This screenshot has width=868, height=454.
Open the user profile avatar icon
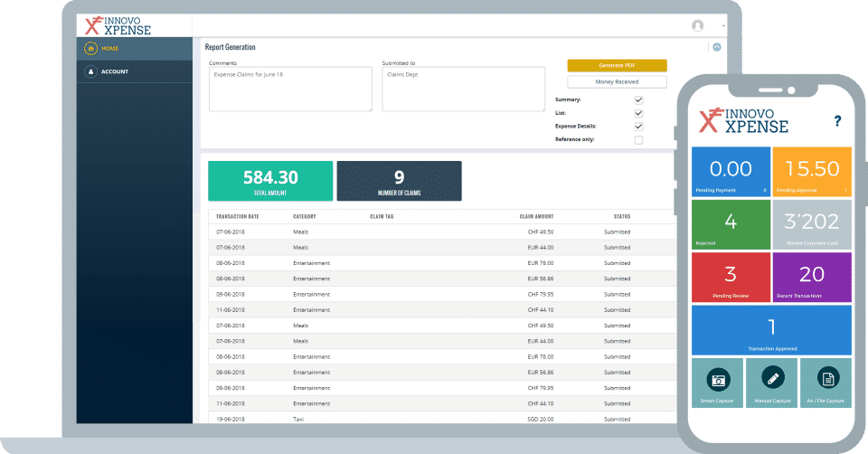tap(697, 25)
